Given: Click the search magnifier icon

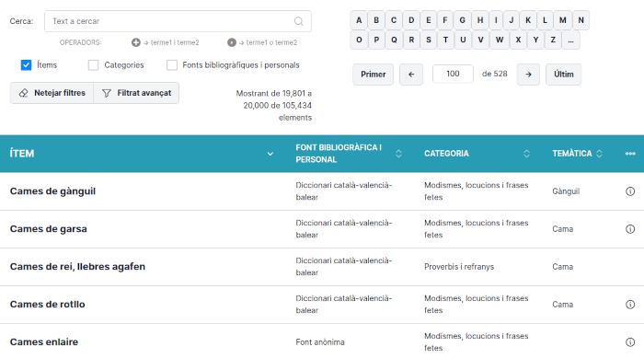Looking at the screenshot, I should (x=299, y=21).
